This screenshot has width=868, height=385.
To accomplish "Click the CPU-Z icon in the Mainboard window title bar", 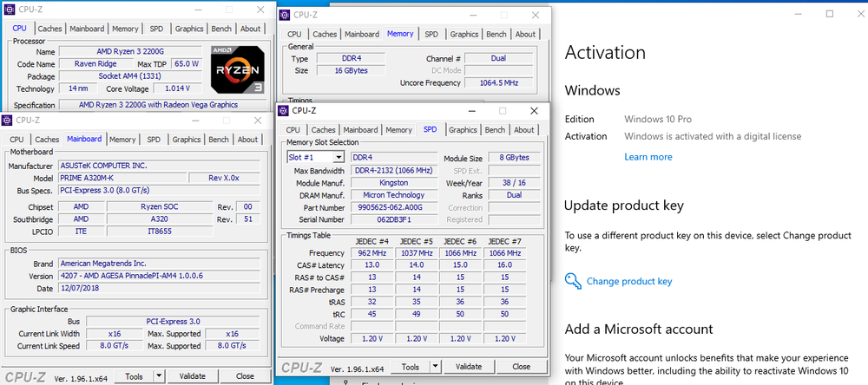I will tap(9, 121).
